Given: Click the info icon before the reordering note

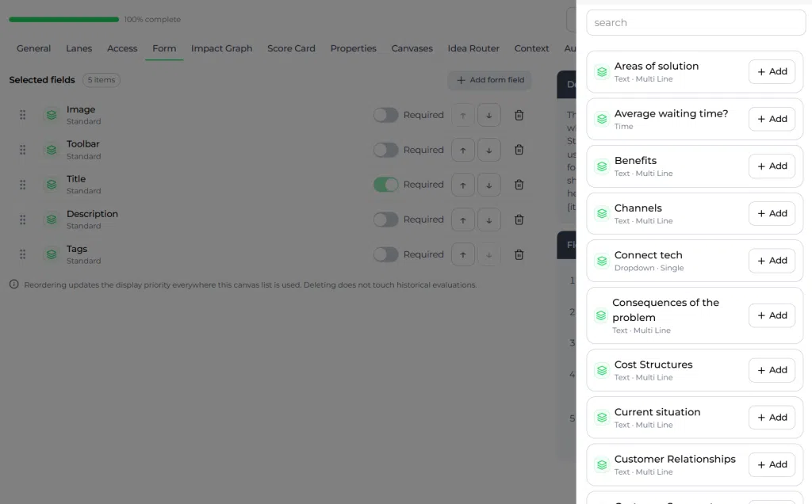Looking at the screenshot, I should coord(14,284).
